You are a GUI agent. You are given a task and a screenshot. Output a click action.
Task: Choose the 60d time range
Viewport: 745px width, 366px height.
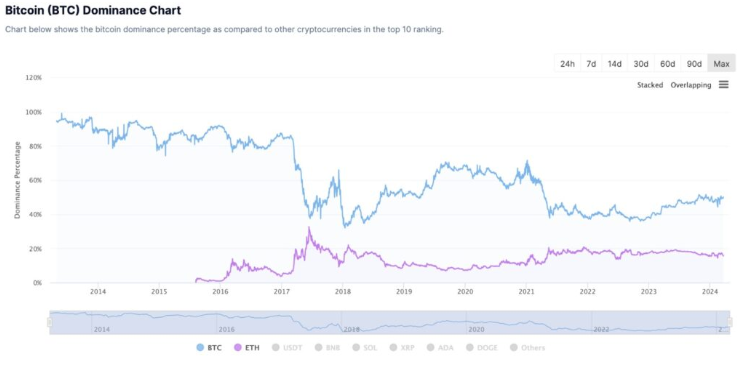pos(668,64)
